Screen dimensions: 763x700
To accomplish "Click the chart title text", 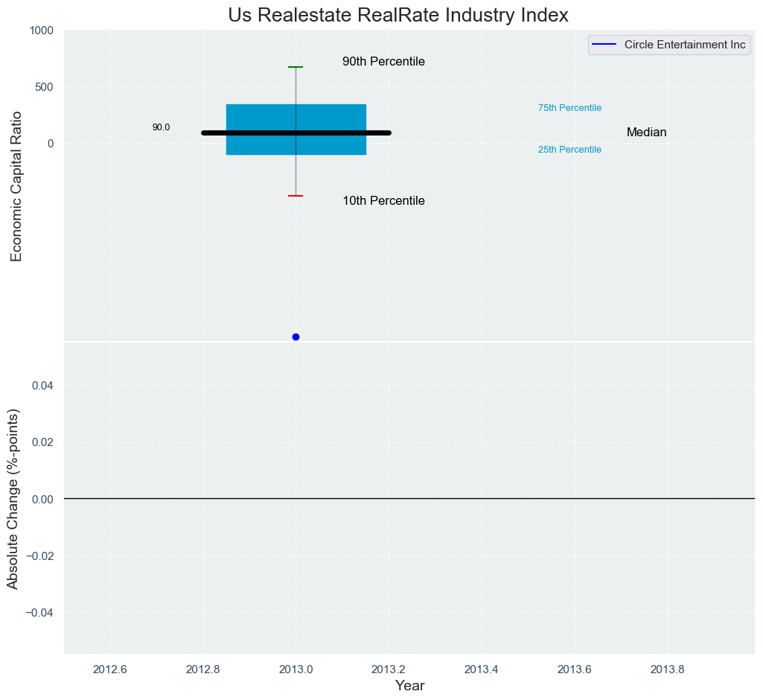I will (x=398, y=15).
